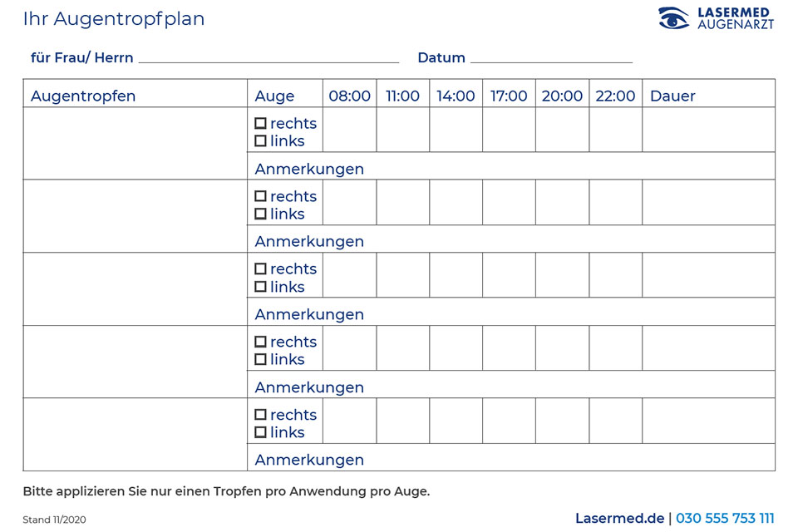Open the Lasermed.de website link
The height and width of the screenshot is (532, 798).
pos(619,519)
